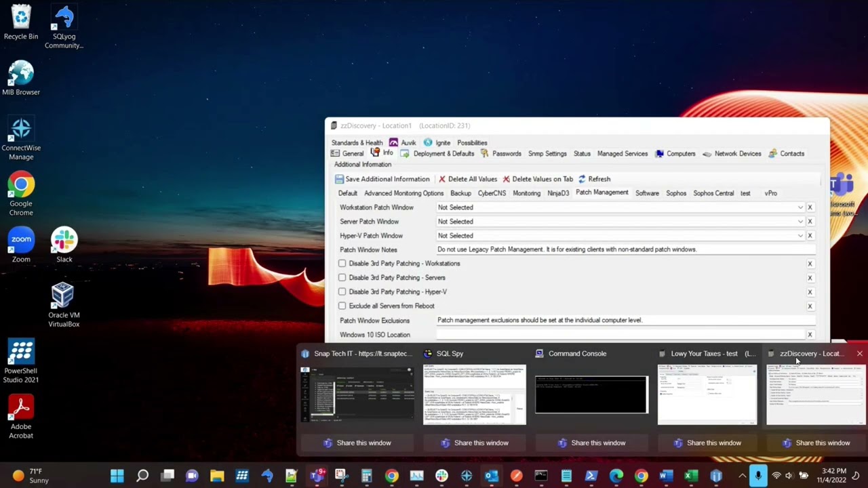Clear the Workstation Patch Window value
Image resolution: width=868 pixels, height=488 pixels.
point(810,207)
